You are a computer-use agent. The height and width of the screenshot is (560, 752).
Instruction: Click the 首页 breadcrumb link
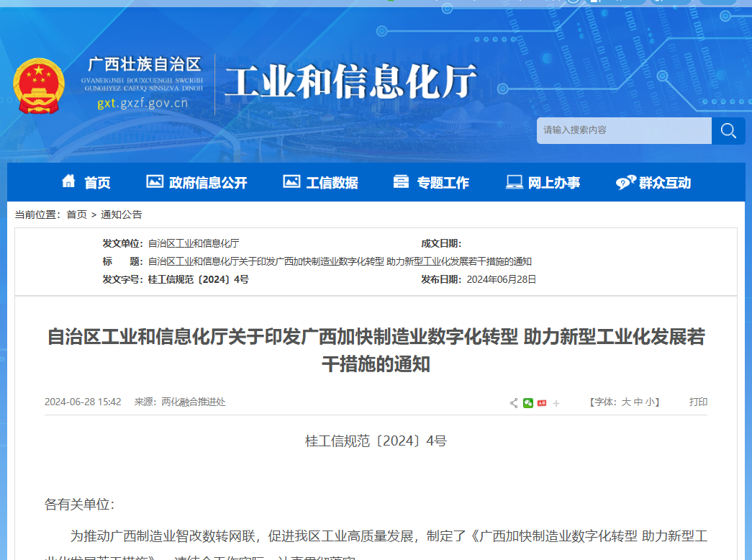point(77,213)
